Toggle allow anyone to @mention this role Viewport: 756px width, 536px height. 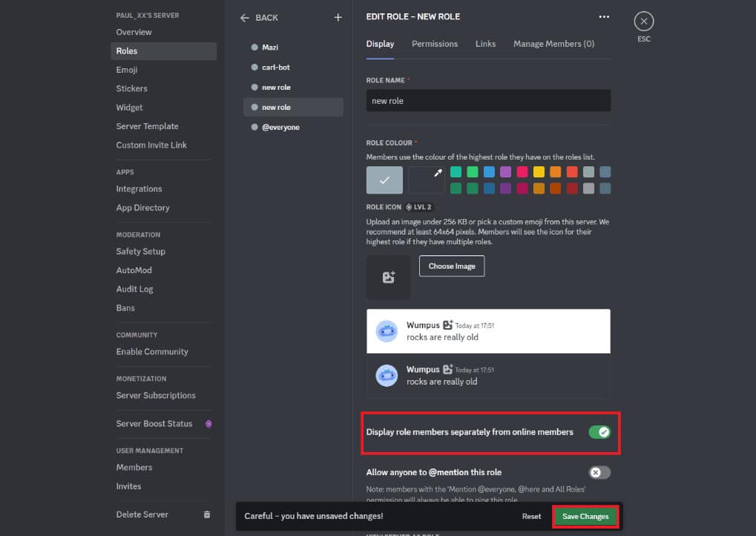599,472
